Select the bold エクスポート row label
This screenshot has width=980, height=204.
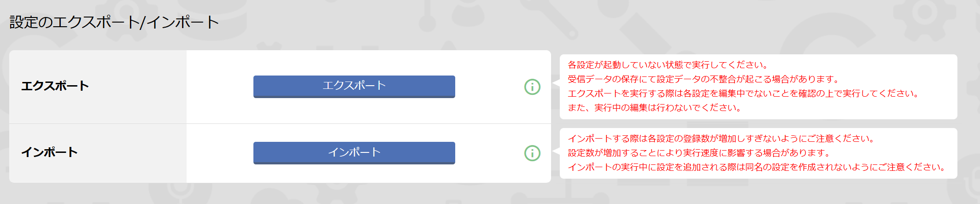[55, 86]
